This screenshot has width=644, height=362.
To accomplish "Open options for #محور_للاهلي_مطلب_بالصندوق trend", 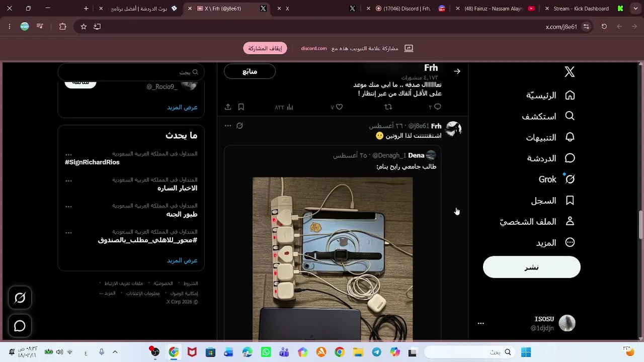I will click(x=69, y=233).
